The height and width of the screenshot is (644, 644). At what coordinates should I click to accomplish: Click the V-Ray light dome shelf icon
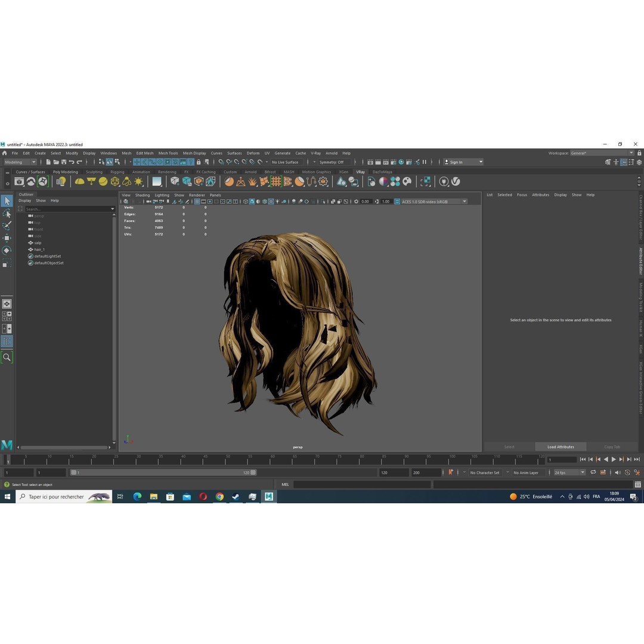(x=80, y=181)
